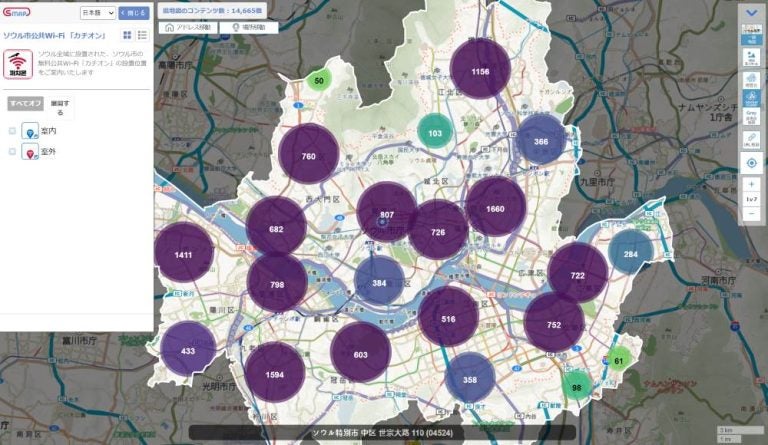Screen dimensions: 768x445
Task: Enable the 室内 indoor checkbox
Action: (12, 131)
